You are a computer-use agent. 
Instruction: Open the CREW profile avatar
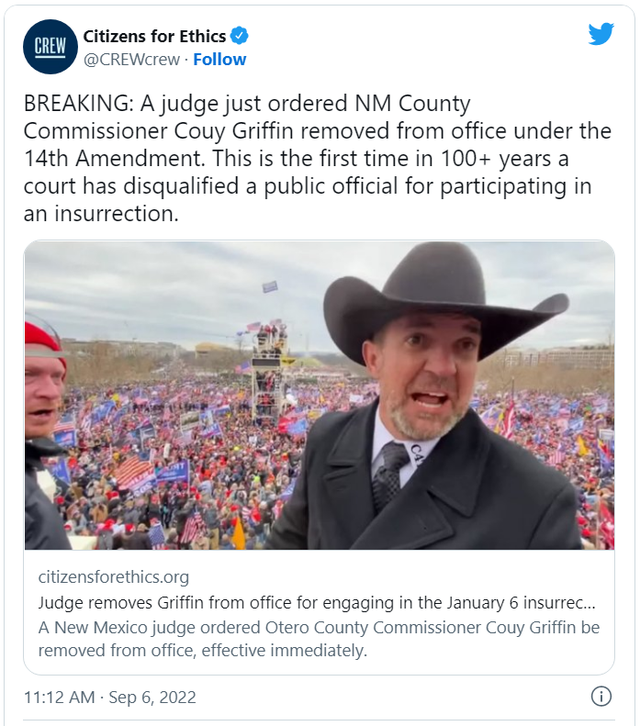pos(50,46)
